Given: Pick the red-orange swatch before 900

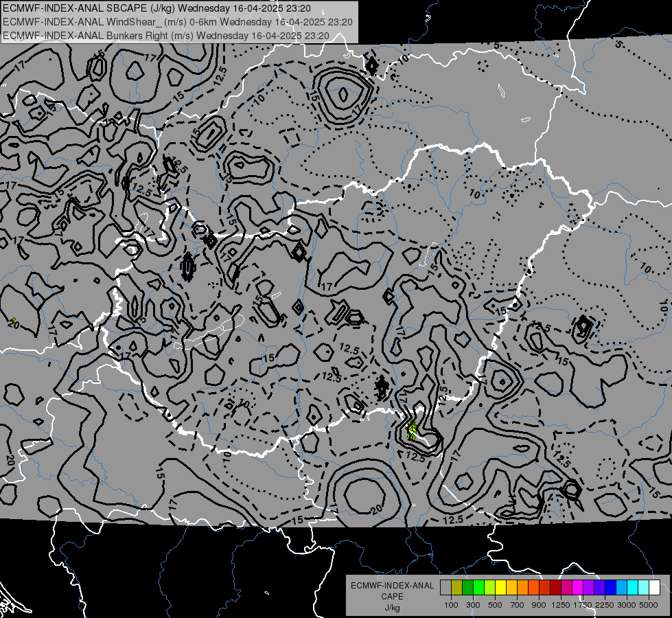Looking at the screenshot, I should [x=533, y=588].
